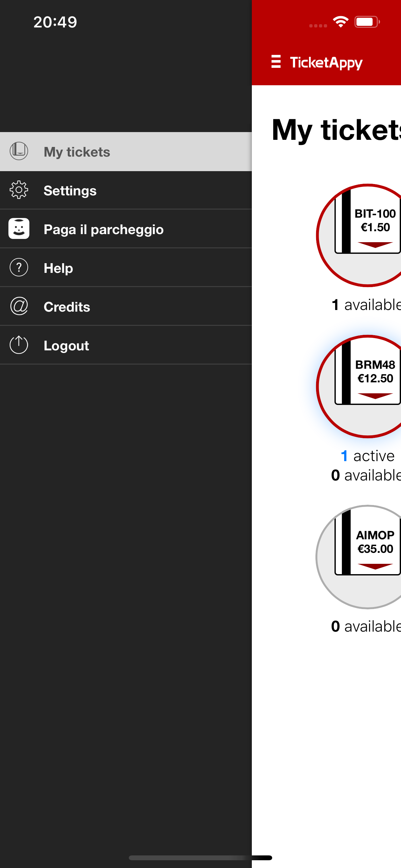Tap the My tickets page heading
This screenshot has height=868, width=401.
tap(336, 130)
